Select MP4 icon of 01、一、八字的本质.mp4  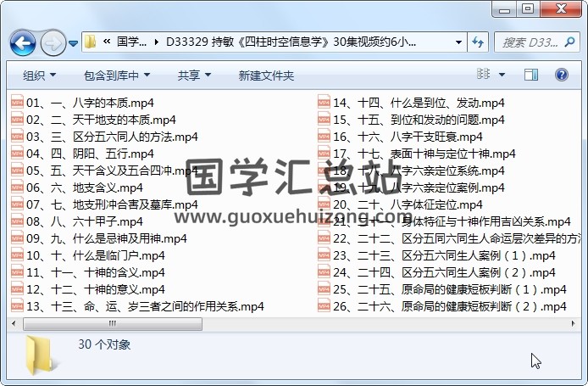17,102
